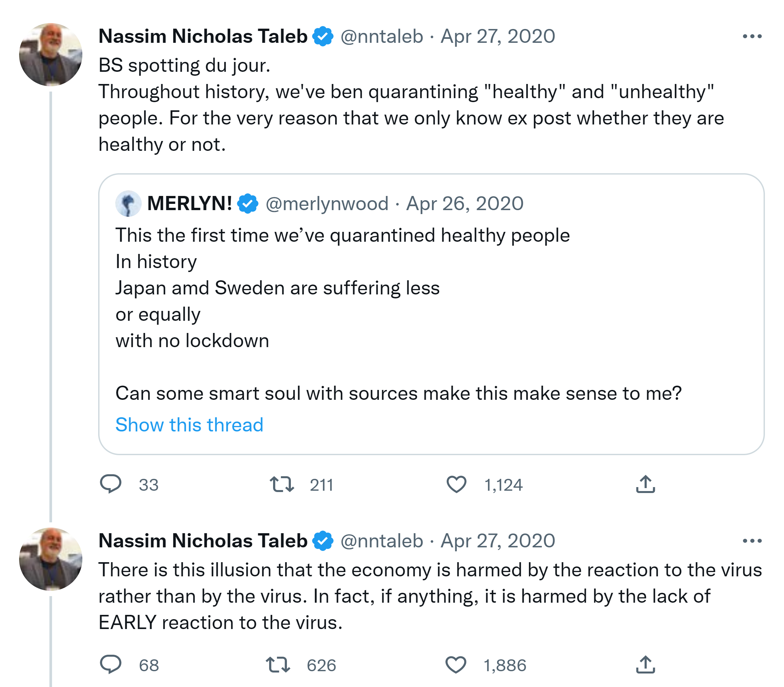Click the MERLYN! profile avatar
Viewport: 784px width, 687px height.
pos(128,204)
